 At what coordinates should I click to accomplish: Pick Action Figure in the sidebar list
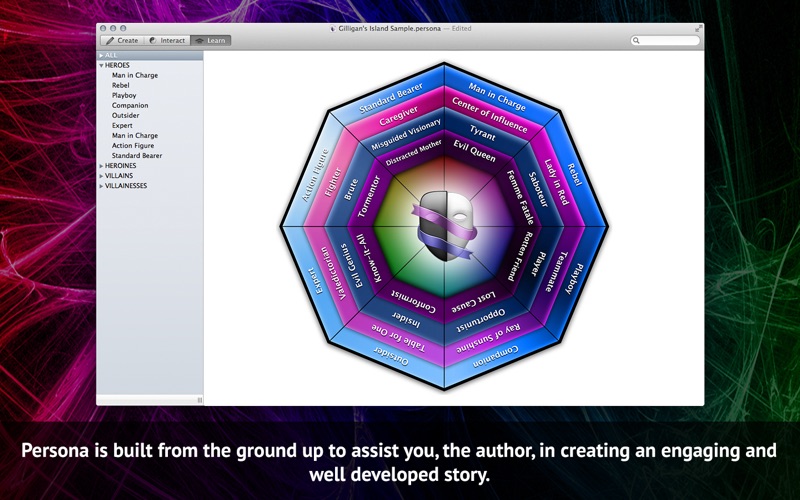[132, 145]
